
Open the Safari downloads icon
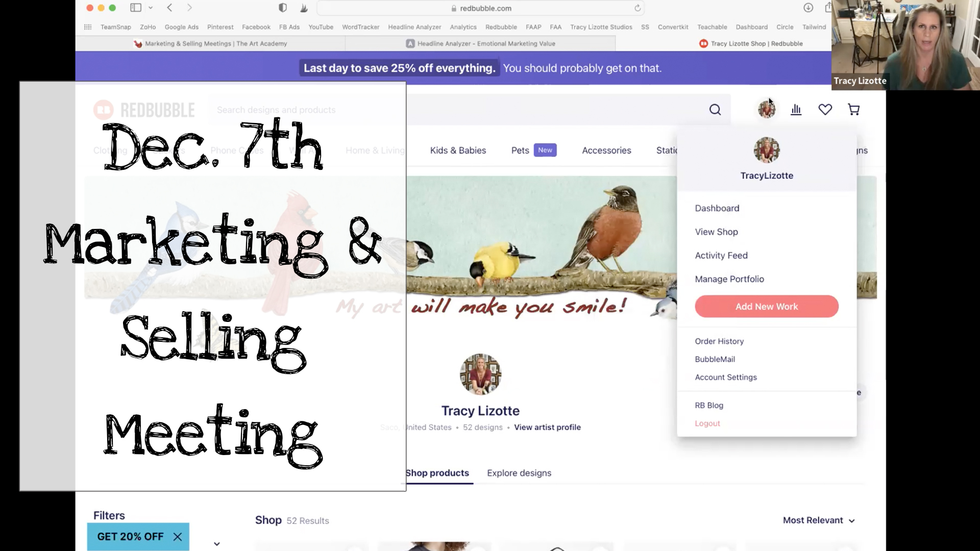tap(808, 8)
